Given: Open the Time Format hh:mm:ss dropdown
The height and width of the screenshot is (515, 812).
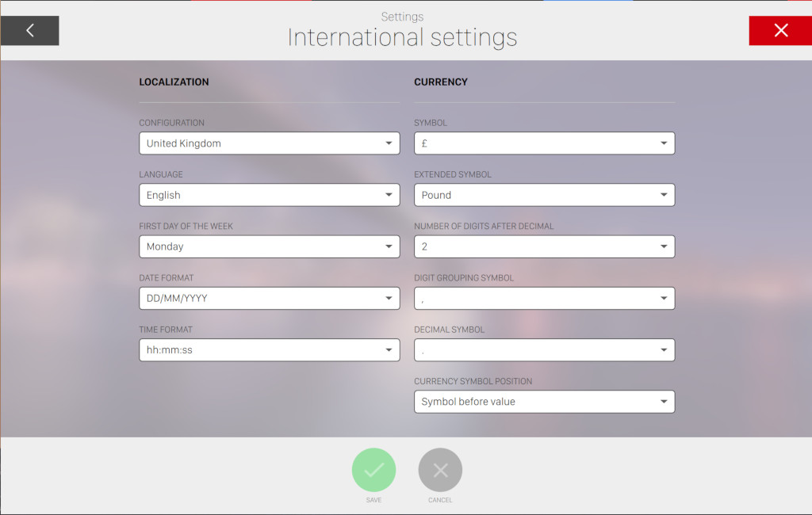Looking at the screenshot, I should tap(269, 349).
